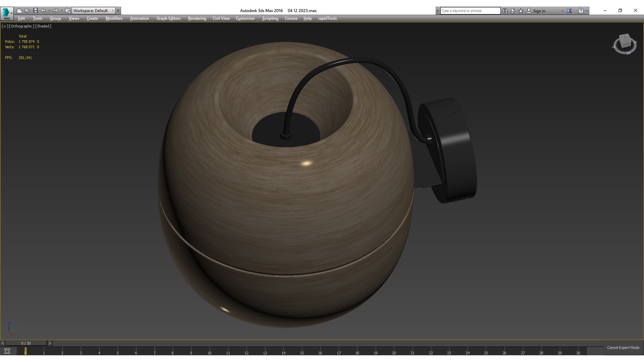
Task: Expand the redo history dropdown arrow
Action: click(x=61, y=11)
